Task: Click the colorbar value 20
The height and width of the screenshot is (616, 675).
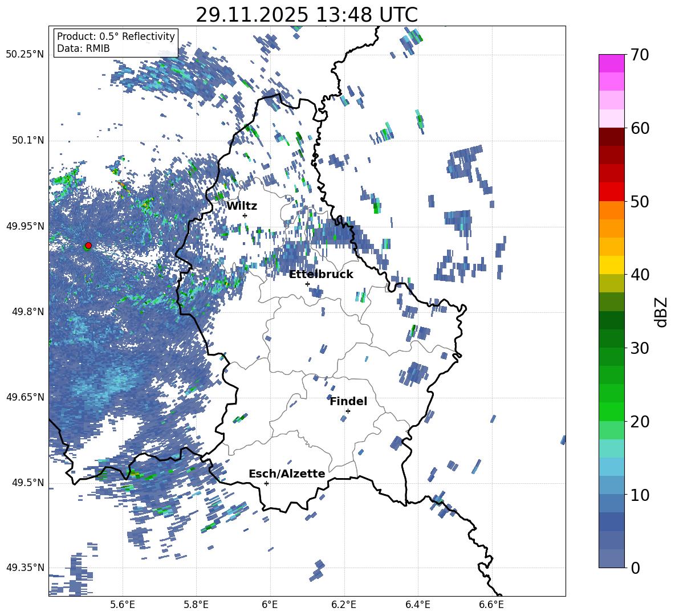Action: [640, 422]
